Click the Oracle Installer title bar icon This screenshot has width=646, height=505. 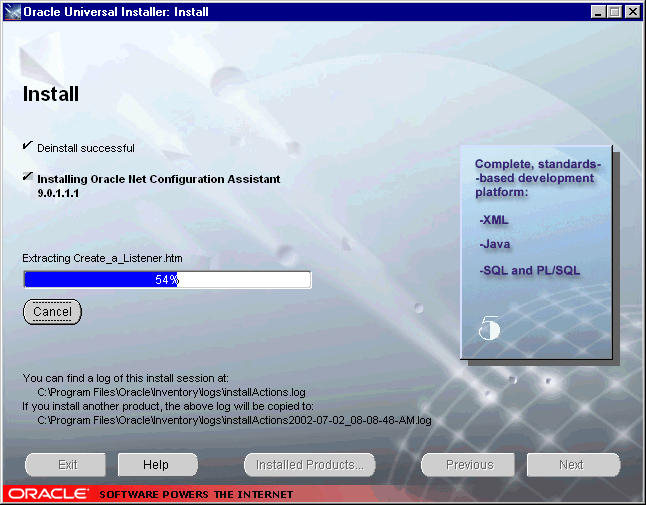[12, 12]
